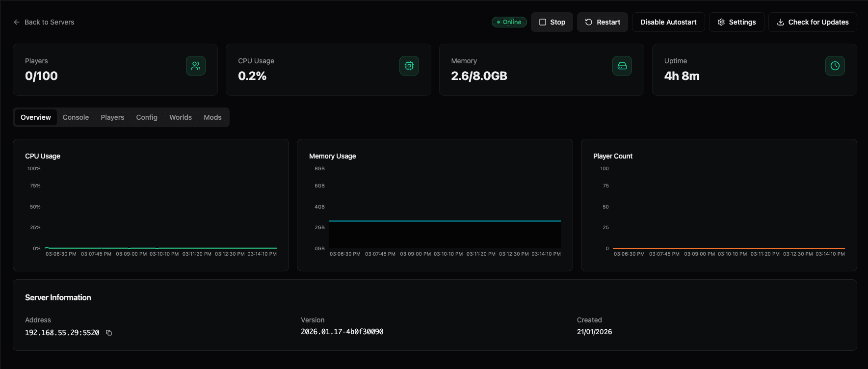Click the created date 21/01/2026
The width and height of the screenshot is (868, 369).
point(594,332)
